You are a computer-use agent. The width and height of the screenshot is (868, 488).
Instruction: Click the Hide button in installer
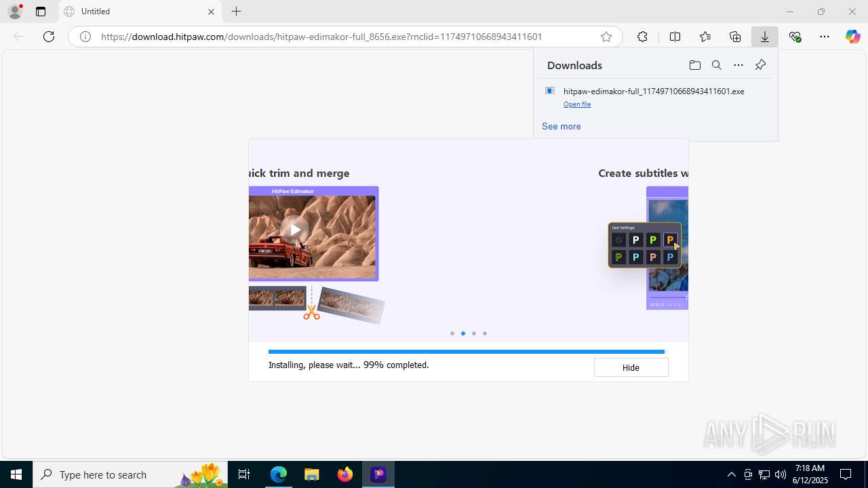[x=631, y=367]
